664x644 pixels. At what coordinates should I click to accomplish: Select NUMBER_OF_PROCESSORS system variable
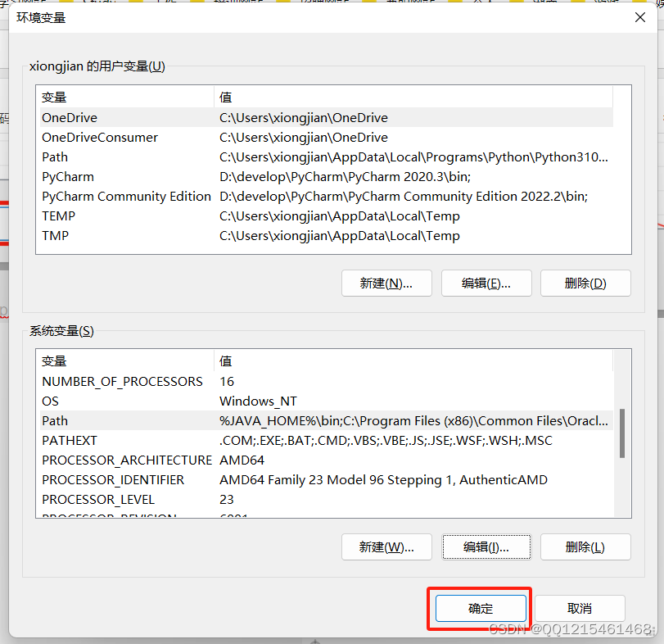[x=327, y=381]
